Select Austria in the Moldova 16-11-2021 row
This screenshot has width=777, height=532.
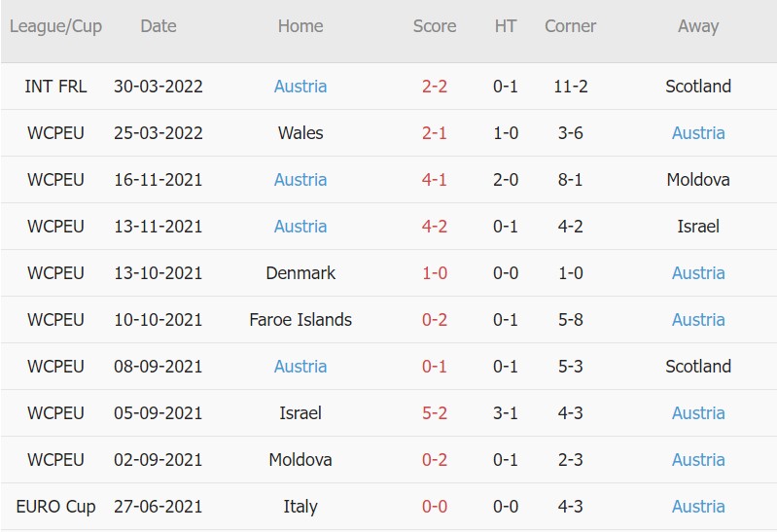coord(300,180)
